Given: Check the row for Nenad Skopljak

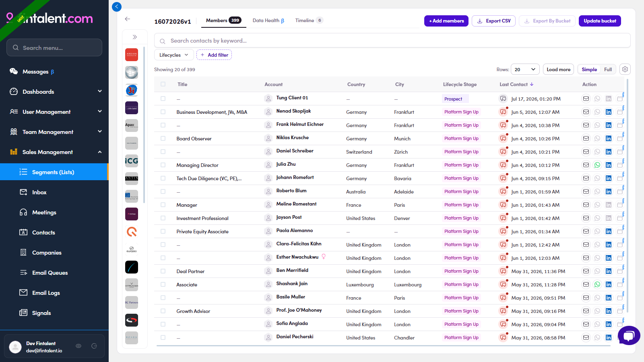Looking at the screenshot, I should pyautogui.click(x=163, y=112).
